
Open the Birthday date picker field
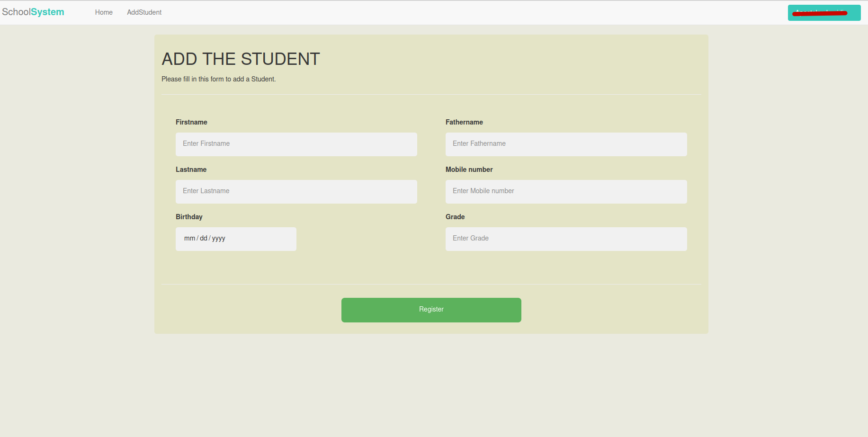236,239
